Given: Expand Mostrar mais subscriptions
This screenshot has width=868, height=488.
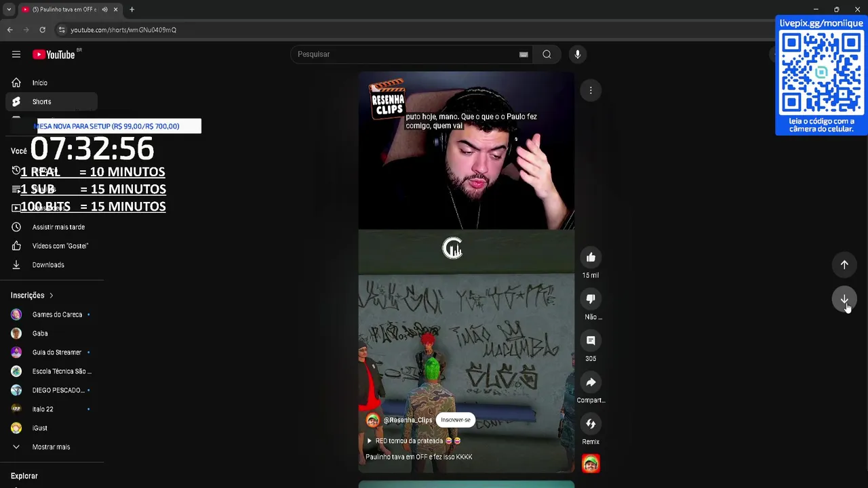Looking at the screenshot, I should coord(52,447).
